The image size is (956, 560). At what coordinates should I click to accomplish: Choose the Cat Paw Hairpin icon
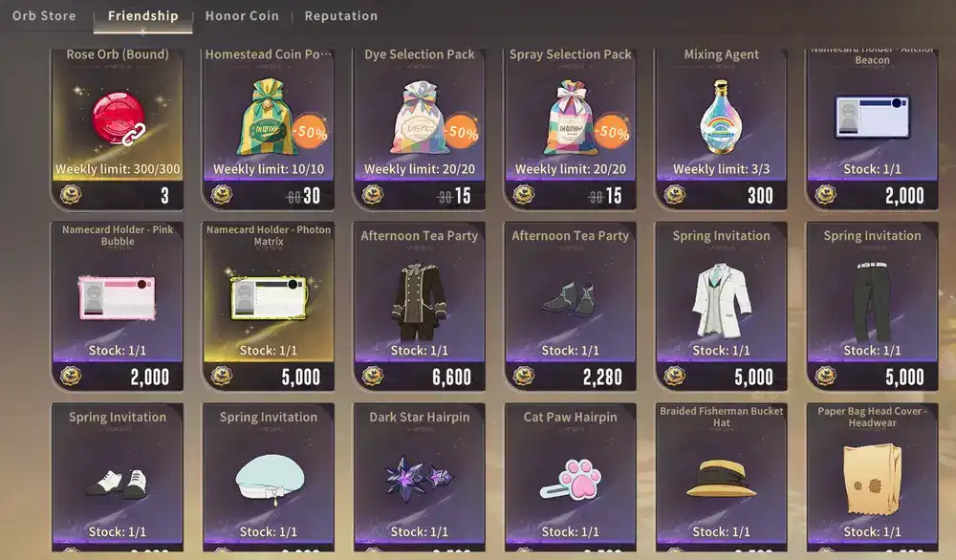[x=571, y=480]
